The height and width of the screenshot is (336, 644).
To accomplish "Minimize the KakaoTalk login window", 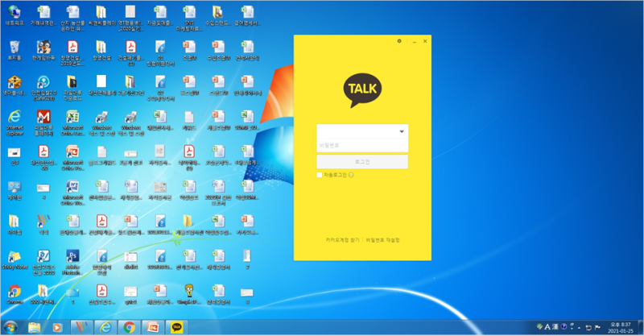I will point(415,42).
